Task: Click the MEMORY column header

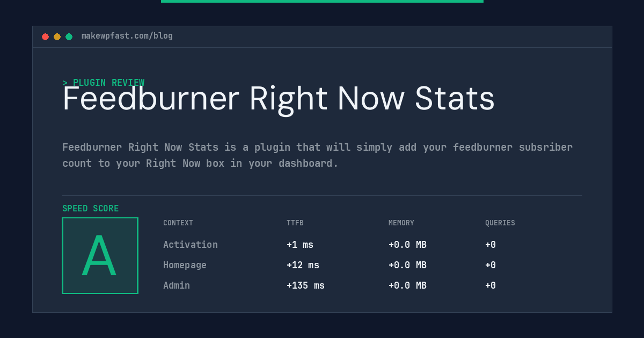Action: point(401,223)
